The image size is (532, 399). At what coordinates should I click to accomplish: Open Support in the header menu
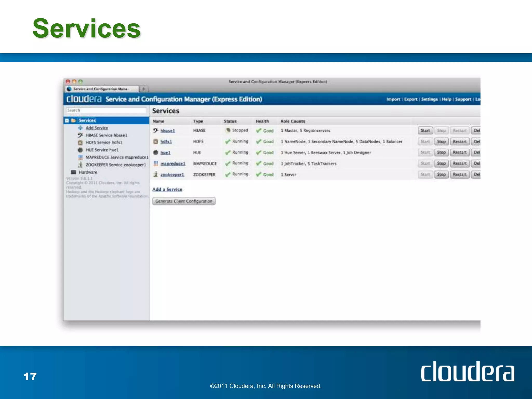(463, 99)
